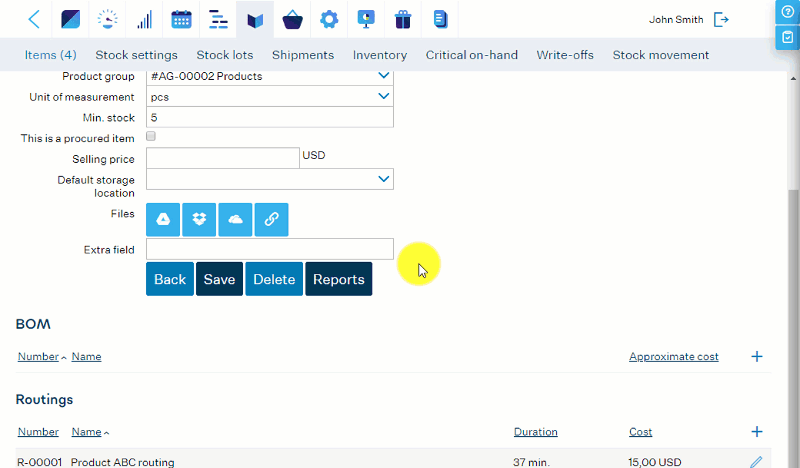The width and height of the screenshot is (800, 468).
Task: Go back using the left chevron arrow
Action: tap(34, 19)
